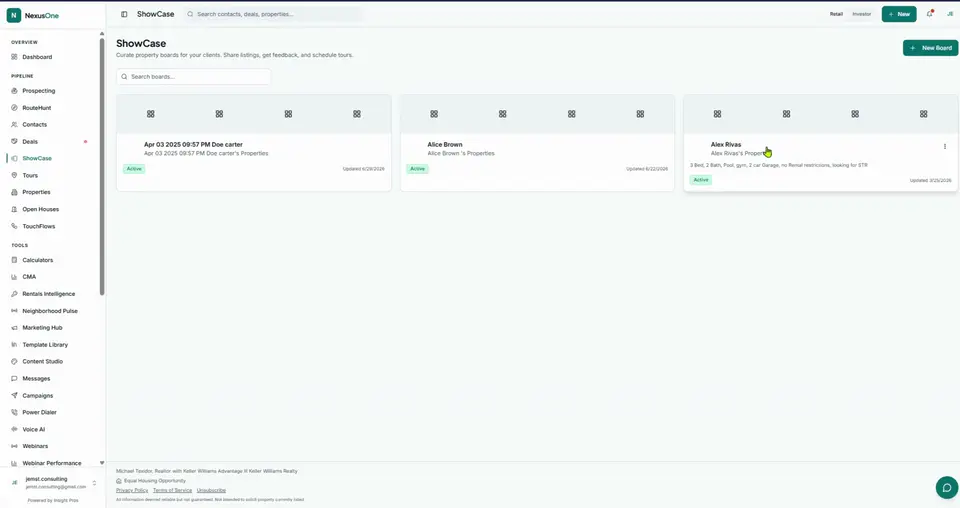The width and height of the screenshot is (960, 508).
Task: Click Active badge on Doe carter card
Action: pyautogui.click(x=134, y=169)
